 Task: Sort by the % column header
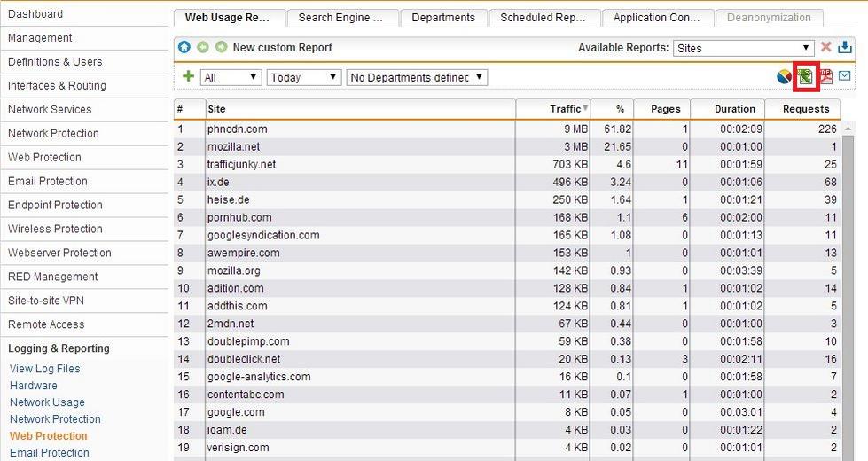(x=612, y=108)
